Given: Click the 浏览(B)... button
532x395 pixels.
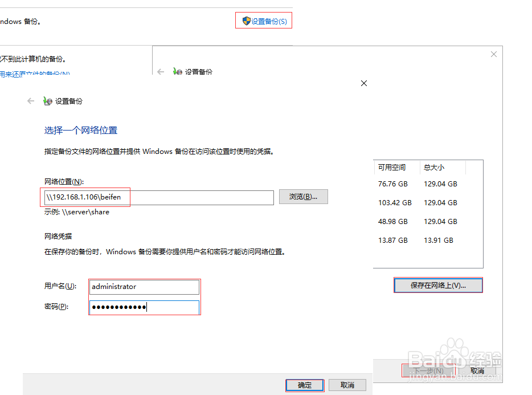Looking at the screenshot, I should coord(304,197).
